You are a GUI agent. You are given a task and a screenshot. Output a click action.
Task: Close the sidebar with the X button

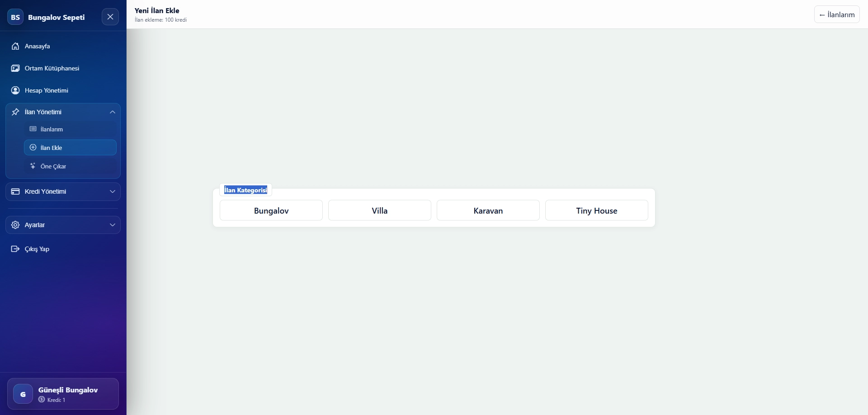point(110,17)
